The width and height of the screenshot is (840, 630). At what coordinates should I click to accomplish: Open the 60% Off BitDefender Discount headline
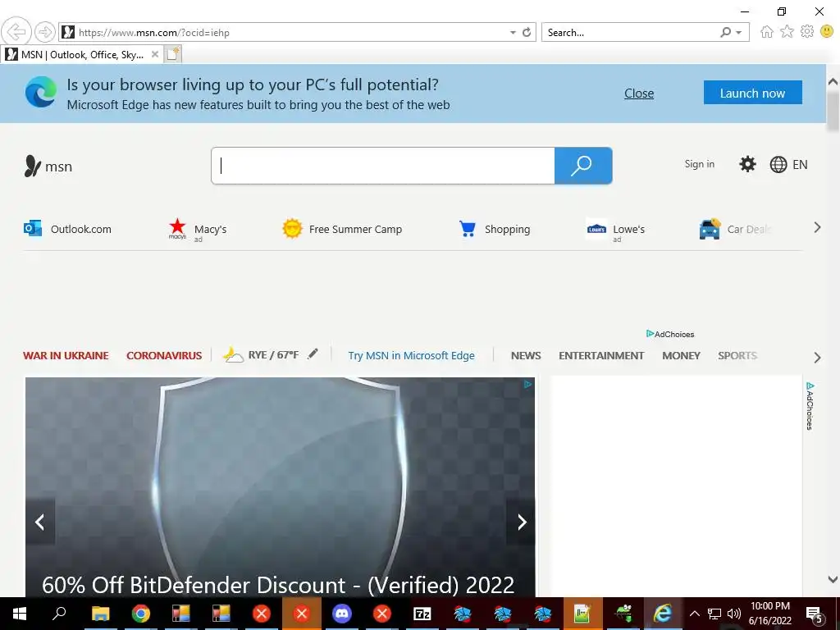tap(278, 585)
